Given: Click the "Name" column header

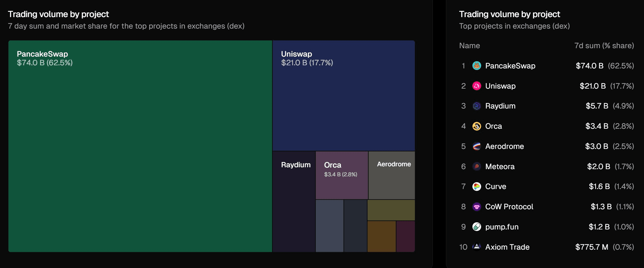Looking at the screenshot, I should tap(469, 46).
